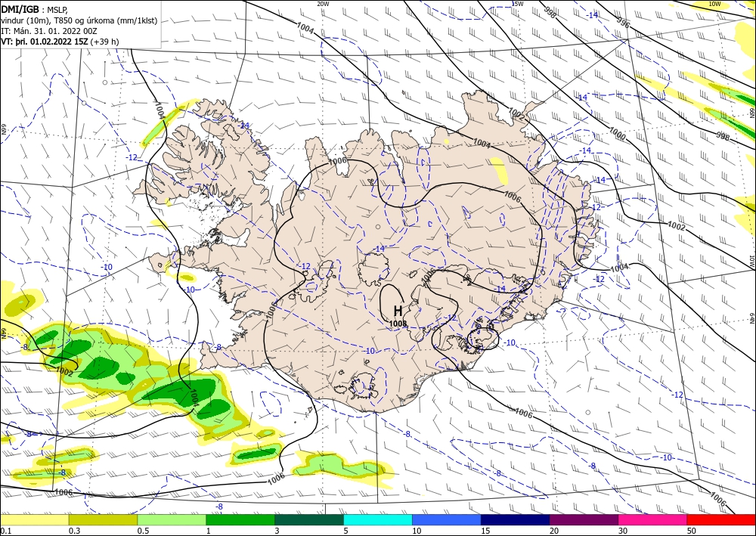
Task: Click the pink 30–50 legend color block
Action: point(653,519)
